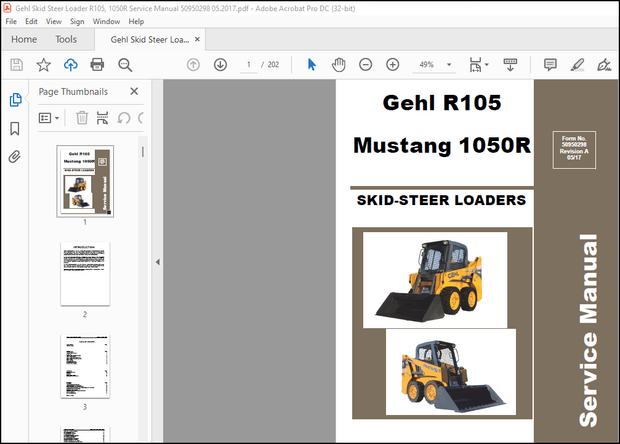Open fit page options icon
620x444 pixels.
(x=478, y=64)
